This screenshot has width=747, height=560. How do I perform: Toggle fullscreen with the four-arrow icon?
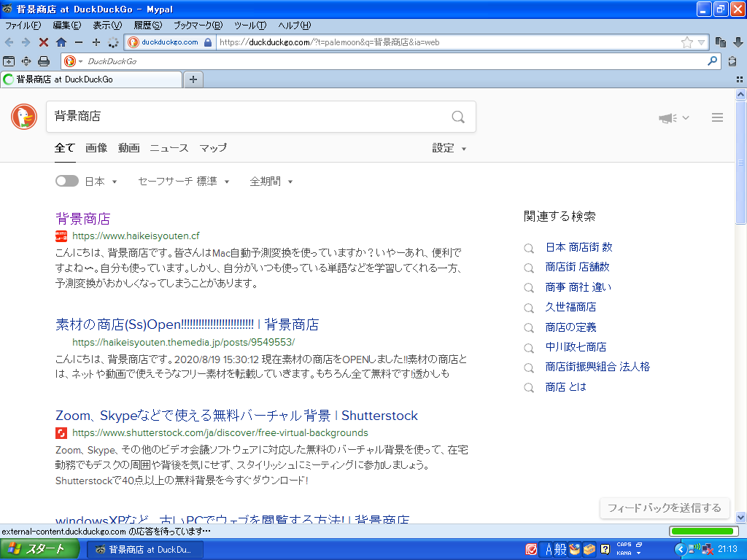click(x=26, y=61)
